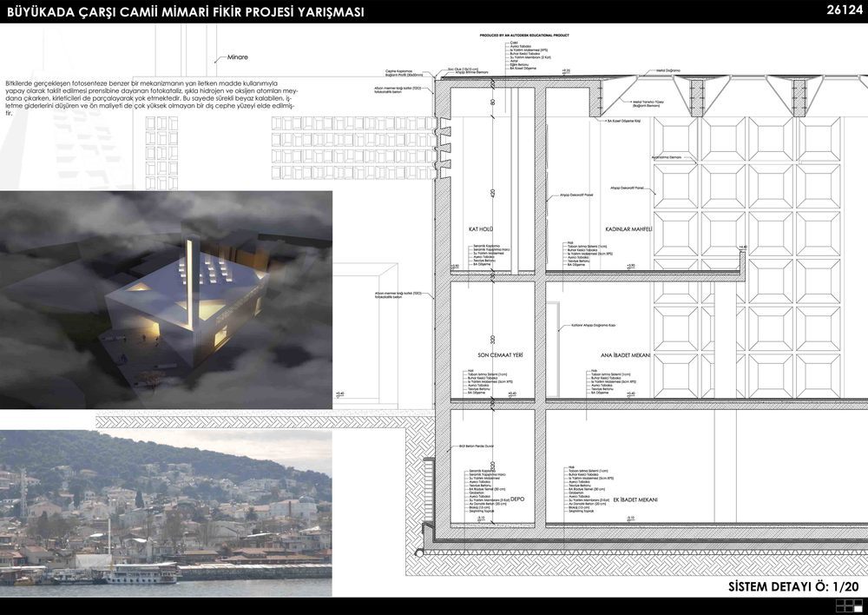
Task: Click the Autodesk educational product notice
Action: pyautogui.click(x=524, y=36)
